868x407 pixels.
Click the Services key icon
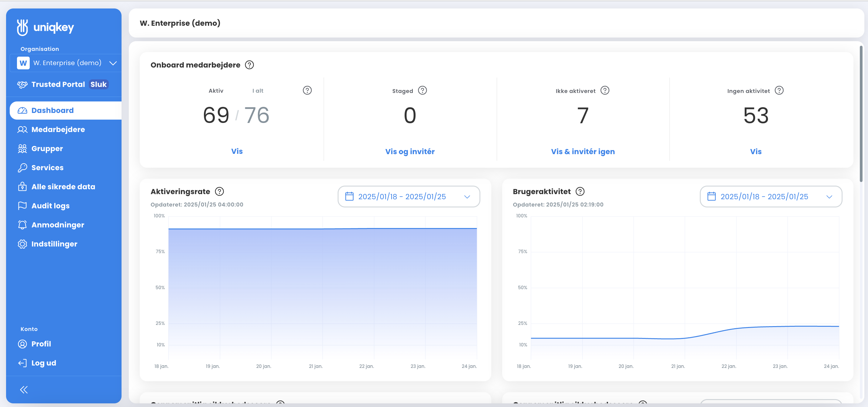tap(22, 168)
